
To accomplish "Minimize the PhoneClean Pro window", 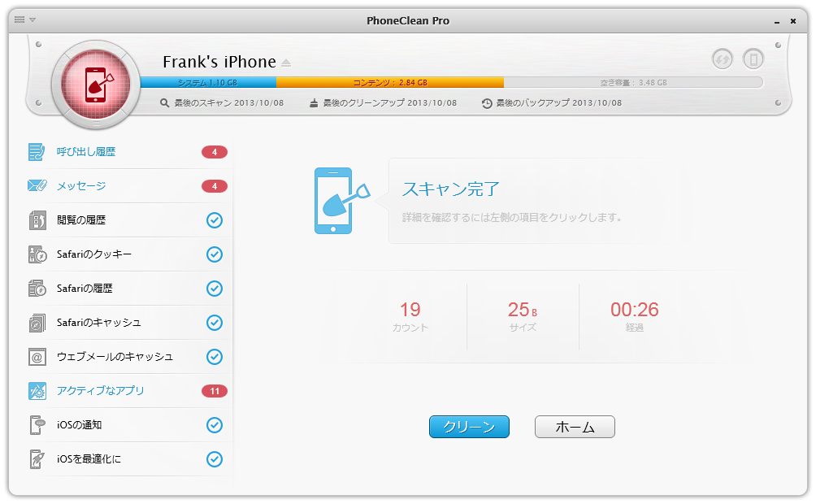I will pyautogui.click(x=777, y=21).
